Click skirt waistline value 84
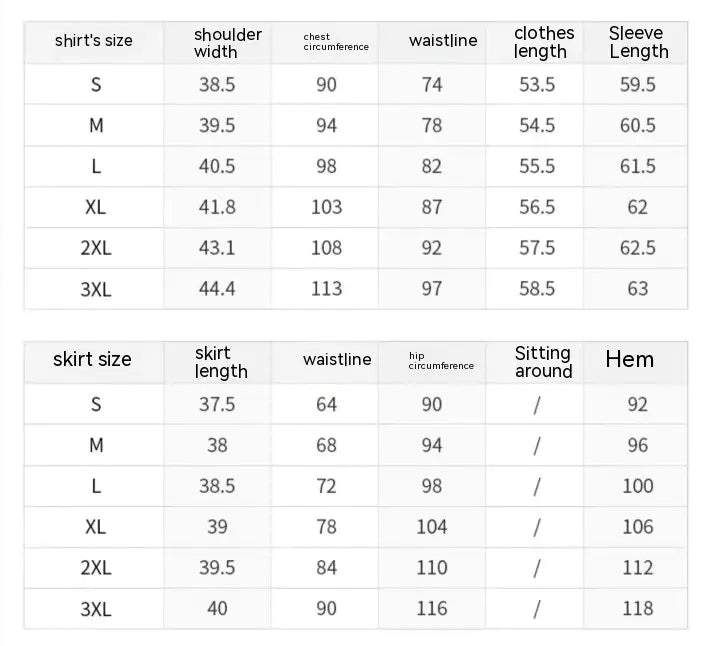The width and height of the screenshot is (705, 646). (x=327, y=567)
